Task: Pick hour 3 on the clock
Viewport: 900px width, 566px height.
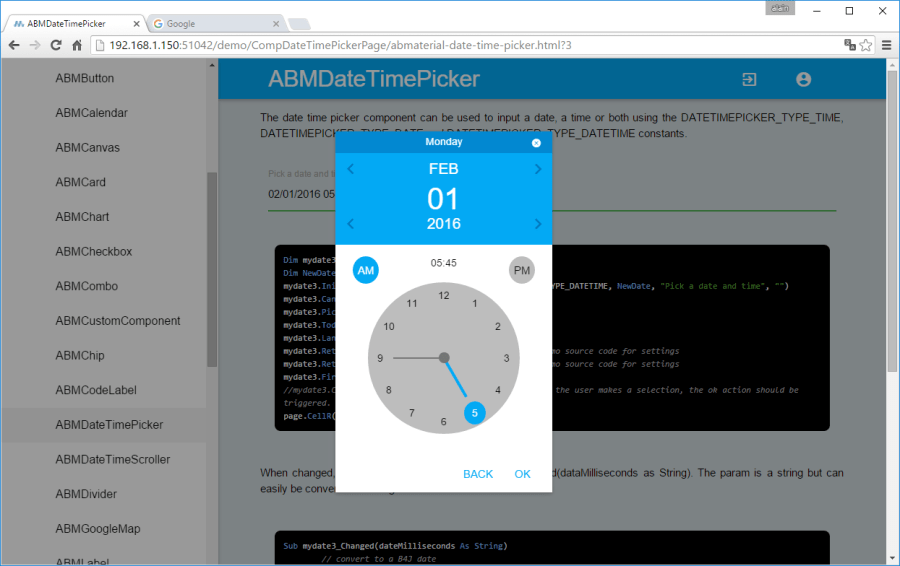Action: point(506,358)
